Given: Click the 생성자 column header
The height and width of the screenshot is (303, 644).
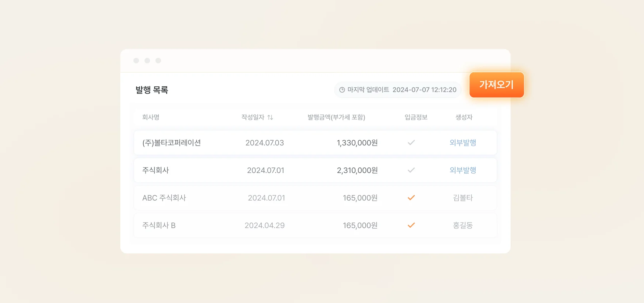Looking at the screenshot, I should pyautogui.click(x=464, y=117).
